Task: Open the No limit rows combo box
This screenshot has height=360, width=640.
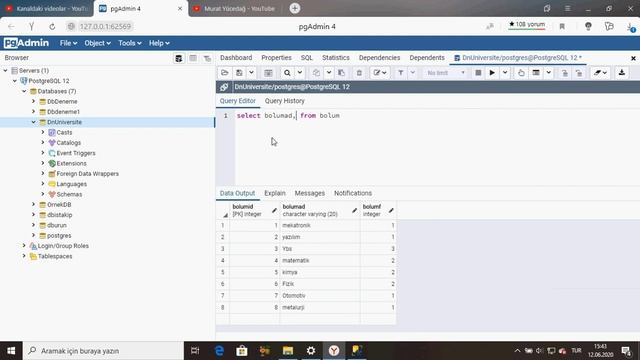Action: [x=445, y=73]
